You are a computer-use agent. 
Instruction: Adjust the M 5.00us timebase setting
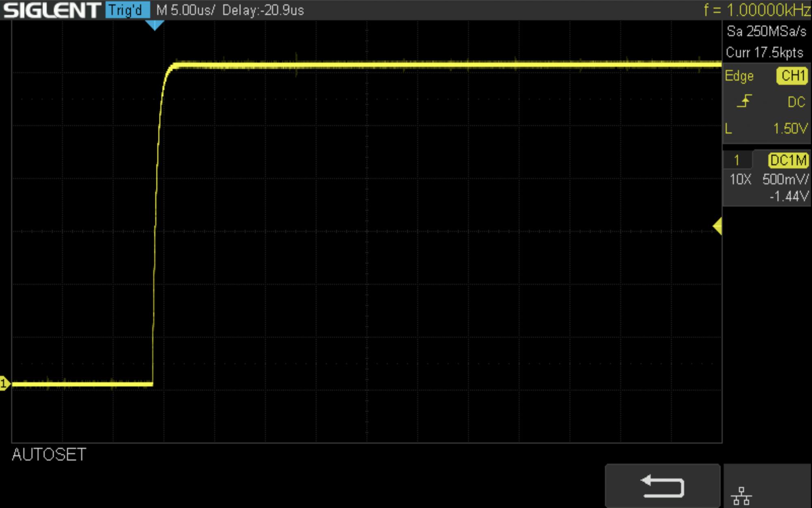(x=185, y=10)
